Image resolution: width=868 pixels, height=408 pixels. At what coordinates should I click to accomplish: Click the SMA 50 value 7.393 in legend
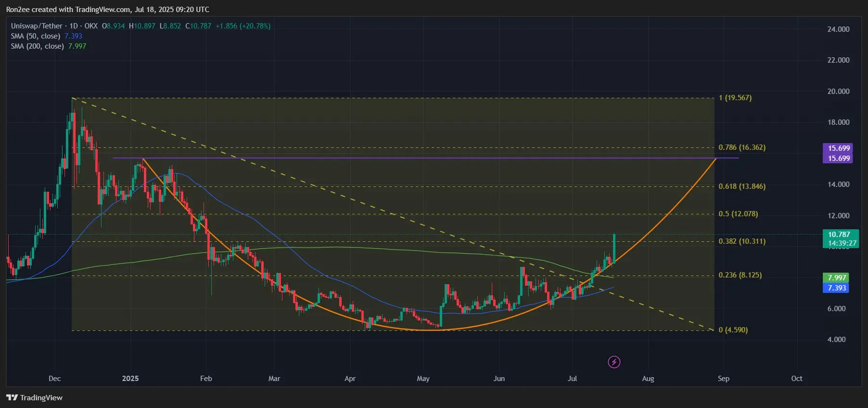click(x=73, y=36)
